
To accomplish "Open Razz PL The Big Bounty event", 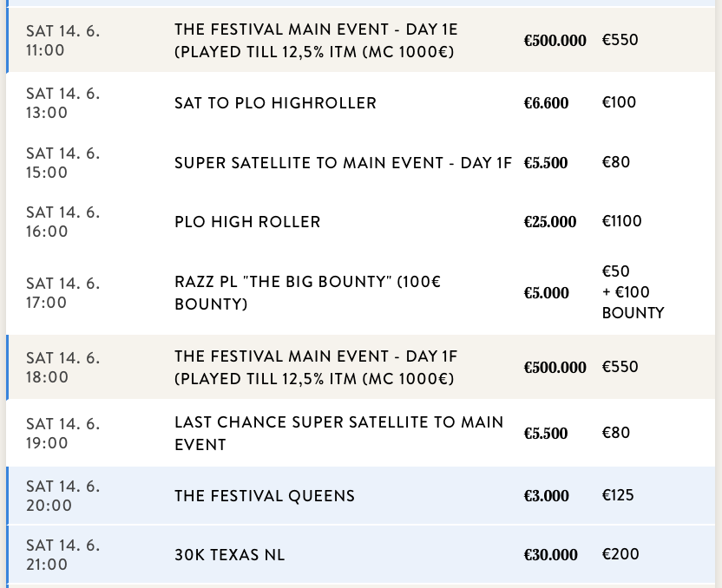I will [307, 293].
